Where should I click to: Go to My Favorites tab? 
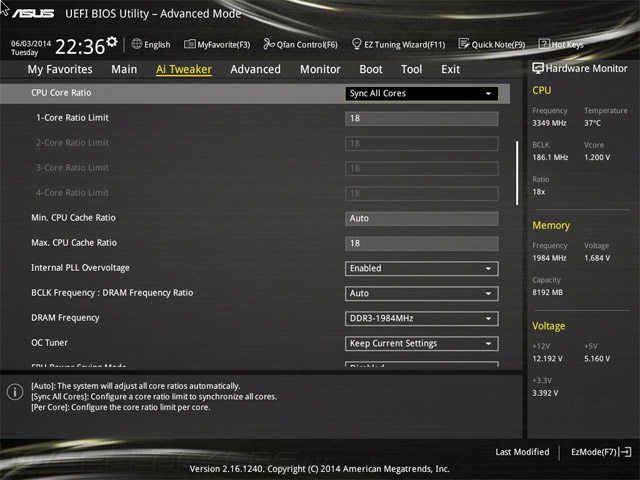(x=60, y=69)
